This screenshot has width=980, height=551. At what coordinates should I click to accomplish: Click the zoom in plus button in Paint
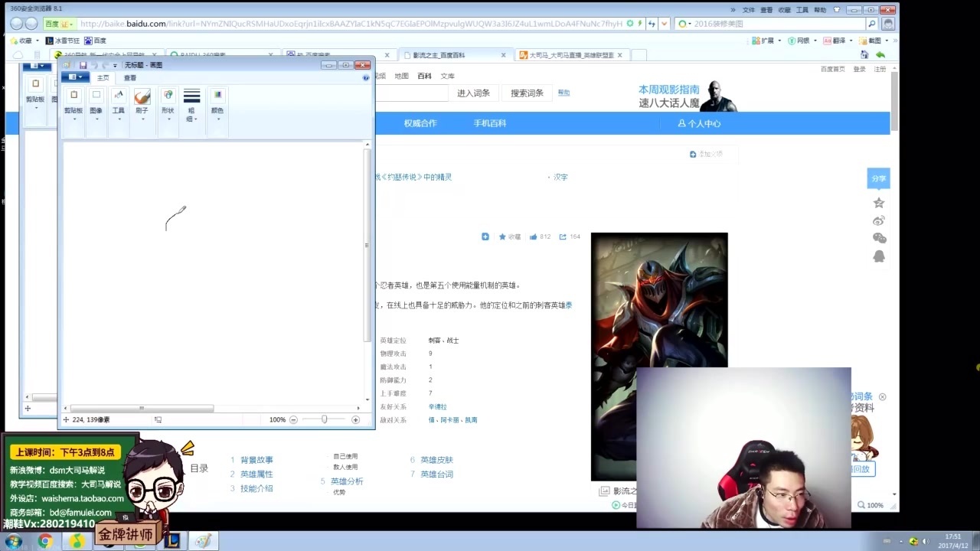355,419
